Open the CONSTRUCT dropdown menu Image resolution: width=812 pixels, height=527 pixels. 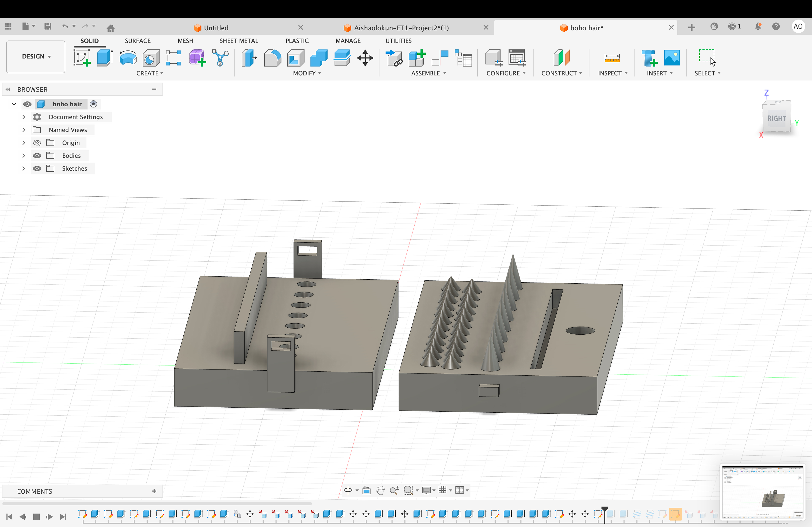[x=561, y=73]
